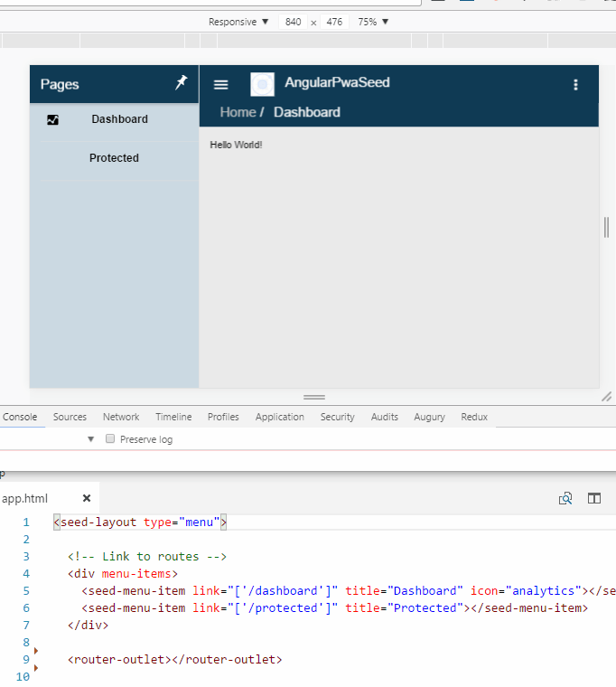Grab the bottom viewport resize handle
This screenshot has width=616, height=687.
(314, 397)
